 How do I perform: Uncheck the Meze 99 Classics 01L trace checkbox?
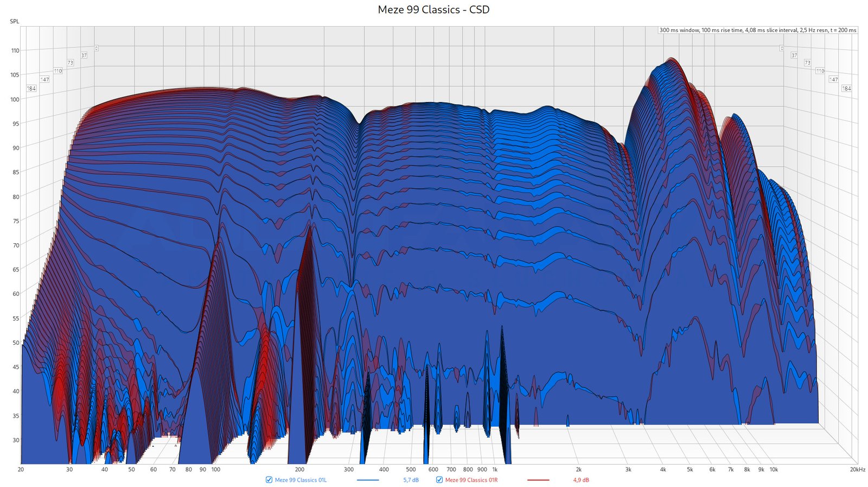269,480
